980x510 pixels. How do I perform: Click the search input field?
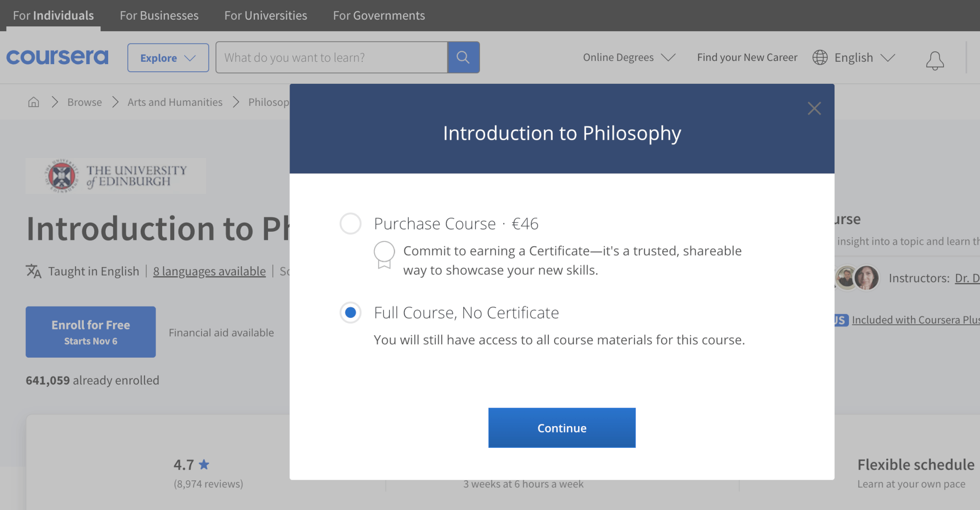pyautogui.click(x=331, y=57)
